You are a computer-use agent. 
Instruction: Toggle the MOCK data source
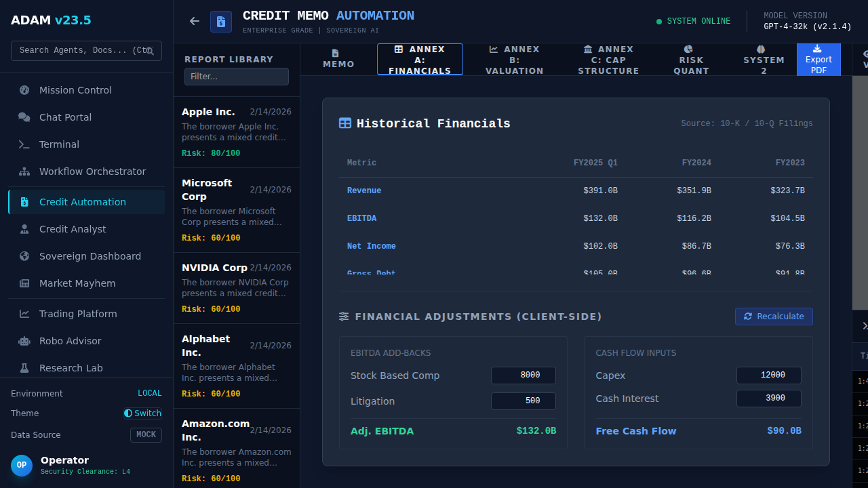(x=146, y=435)
